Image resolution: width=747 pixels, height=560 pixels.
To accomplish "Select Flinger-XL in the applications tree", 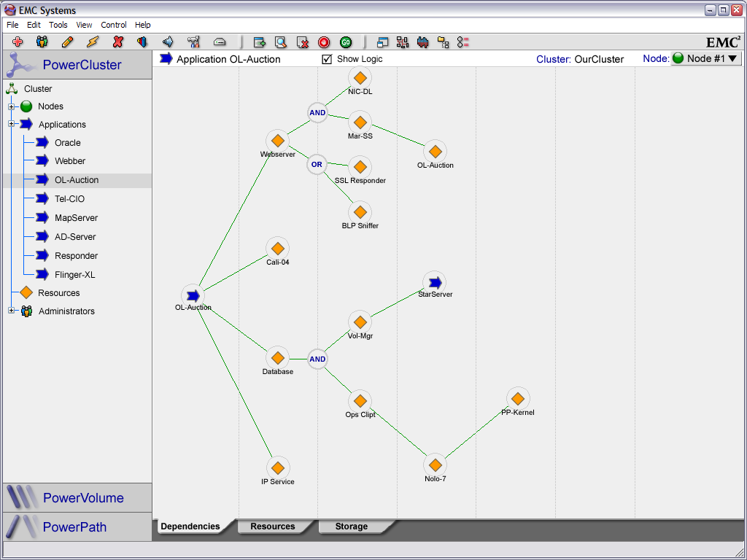I will 75,274.
